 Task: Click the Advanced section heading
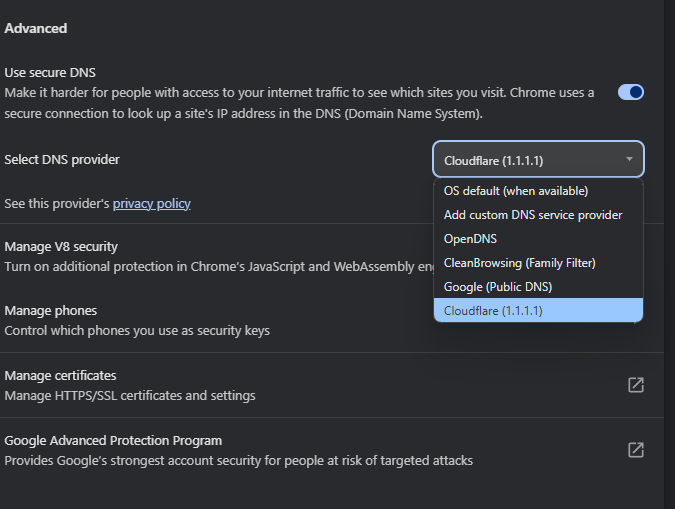pos(36,28)
